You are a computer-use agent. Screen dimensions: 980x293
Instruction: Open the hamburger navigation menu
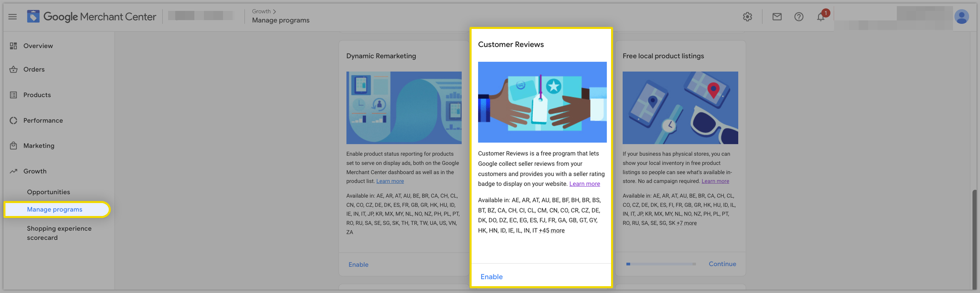click(x=13, y=17)
